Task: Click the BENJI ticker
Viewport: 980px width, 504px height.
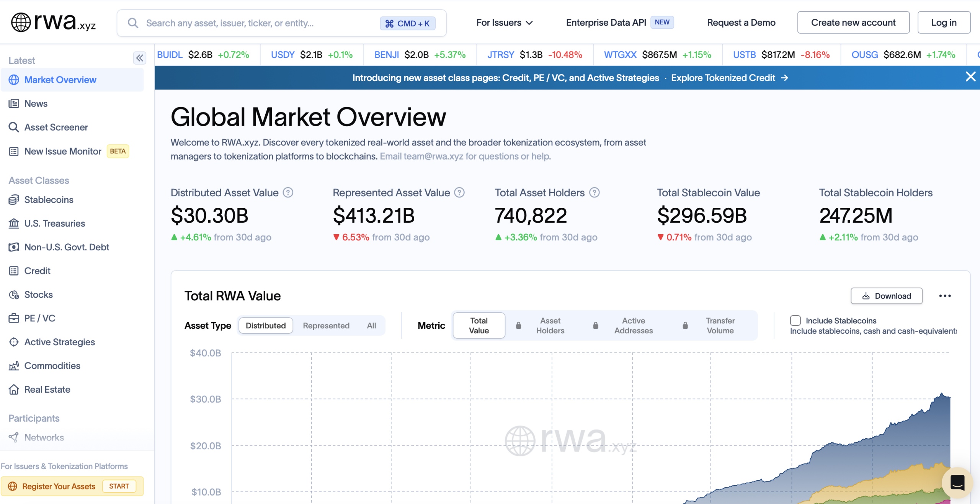Action: coord(387,55)
